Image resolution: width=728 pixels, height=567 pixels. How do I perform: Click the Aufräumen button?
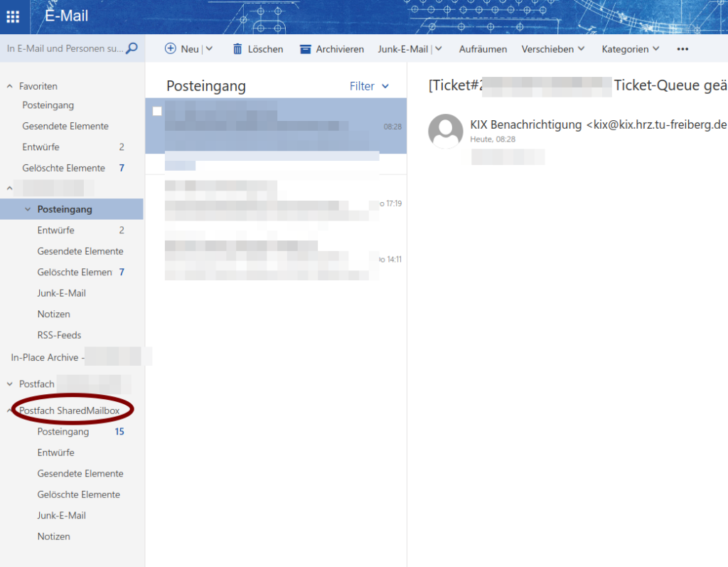coord(483,49)
